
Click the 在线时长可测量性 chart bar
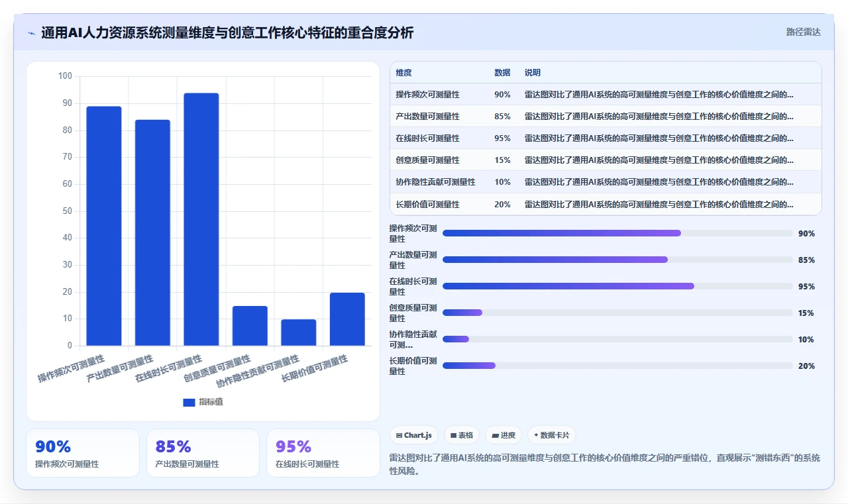(x=201, y=219)
